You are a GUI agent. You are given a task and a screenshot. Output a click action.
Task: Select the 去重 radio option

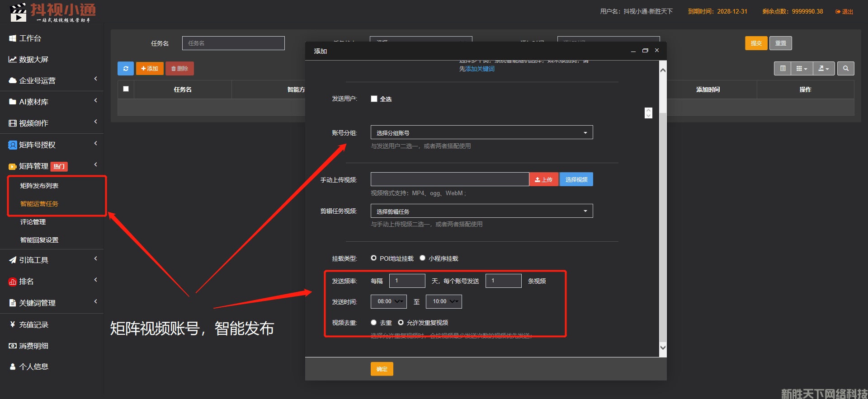click(373, 323)
